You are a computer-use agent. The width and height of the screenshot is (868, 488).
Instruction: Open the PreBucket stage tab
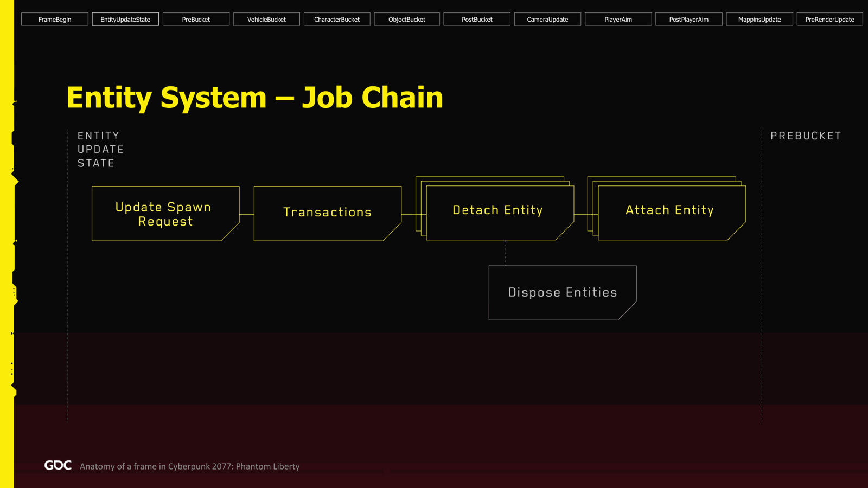[196, 20]
